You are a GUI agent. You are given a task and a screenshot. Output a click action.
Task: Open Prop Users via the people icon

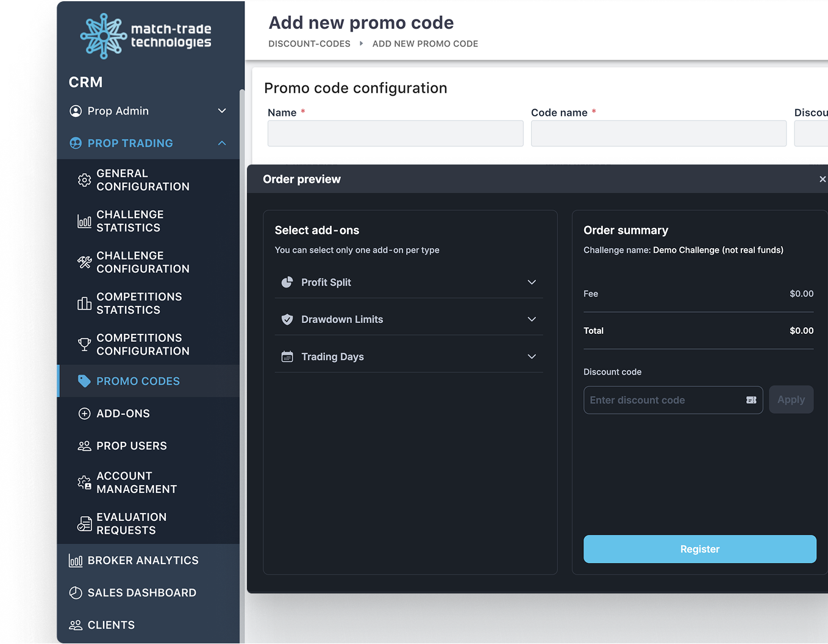pyautogui.click(x=84, y=445)
